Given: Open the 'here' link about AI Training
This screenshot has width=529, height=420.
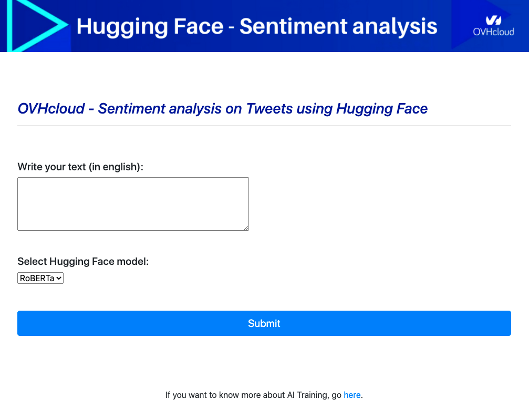Looking at the screenshot, I should click(x=352, y=395).
